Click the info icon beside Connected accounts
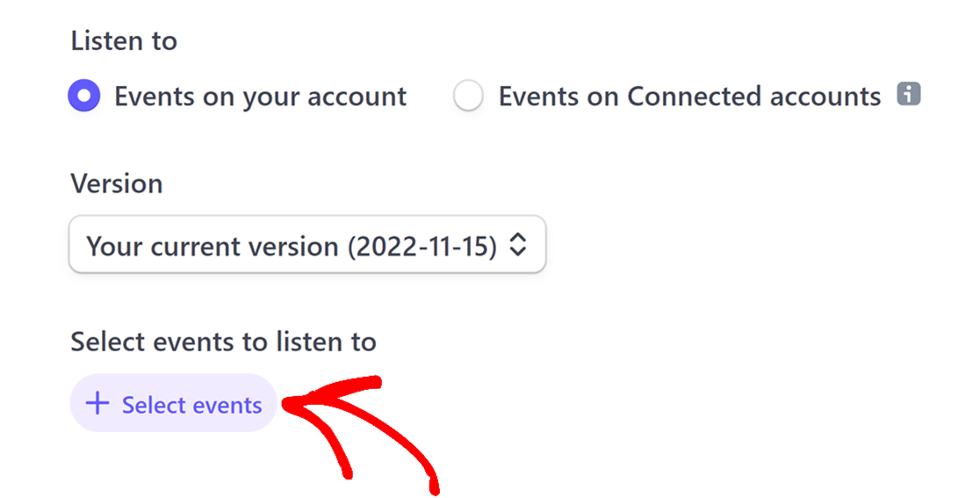 [908, 95]
